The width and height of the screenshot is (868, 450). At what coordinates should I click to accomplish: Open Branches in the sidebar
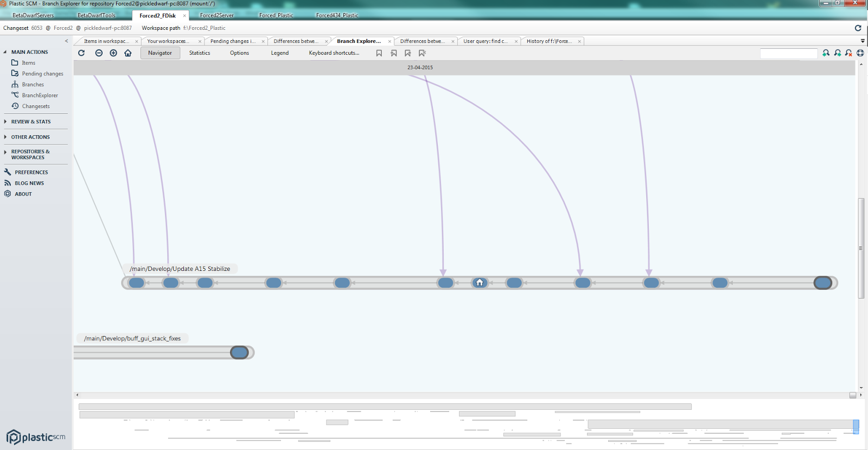[28, 85]
